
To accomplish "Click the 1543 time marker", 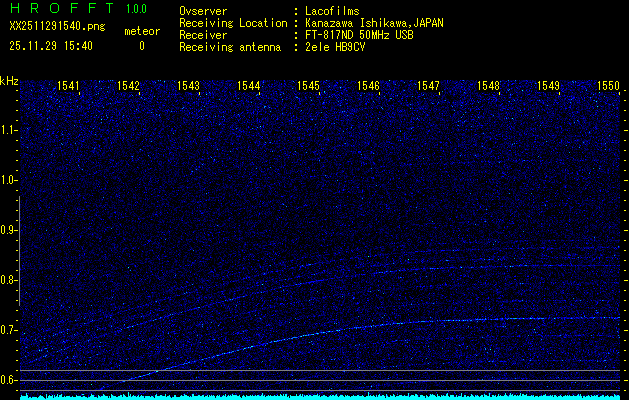I will pos(188,86).
